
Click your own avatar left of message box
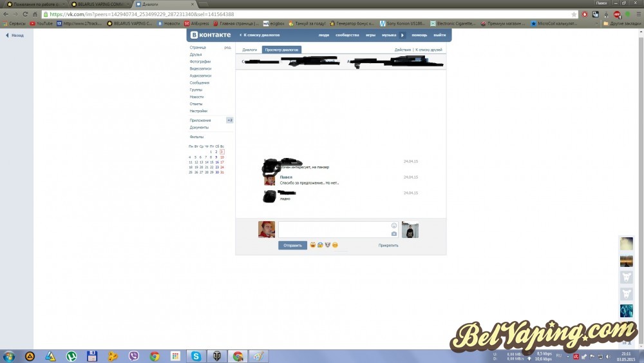(x=267, y=230)
